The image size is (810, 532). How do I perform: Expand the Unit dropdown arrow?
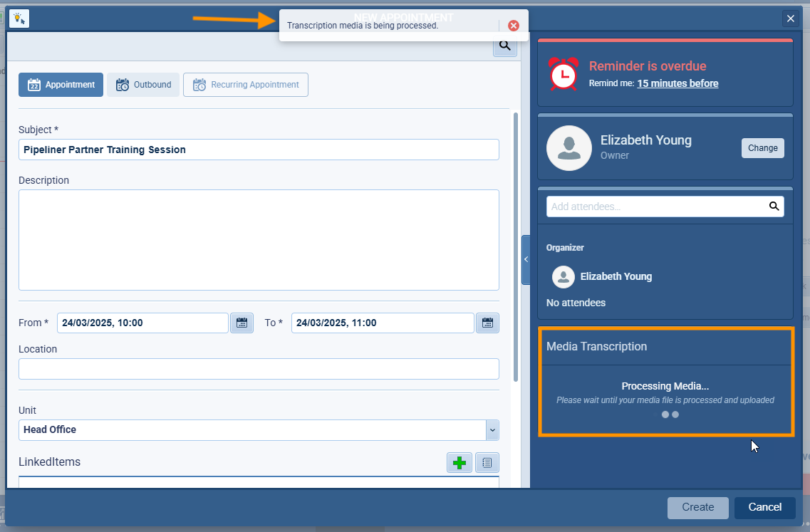(492, 430)
